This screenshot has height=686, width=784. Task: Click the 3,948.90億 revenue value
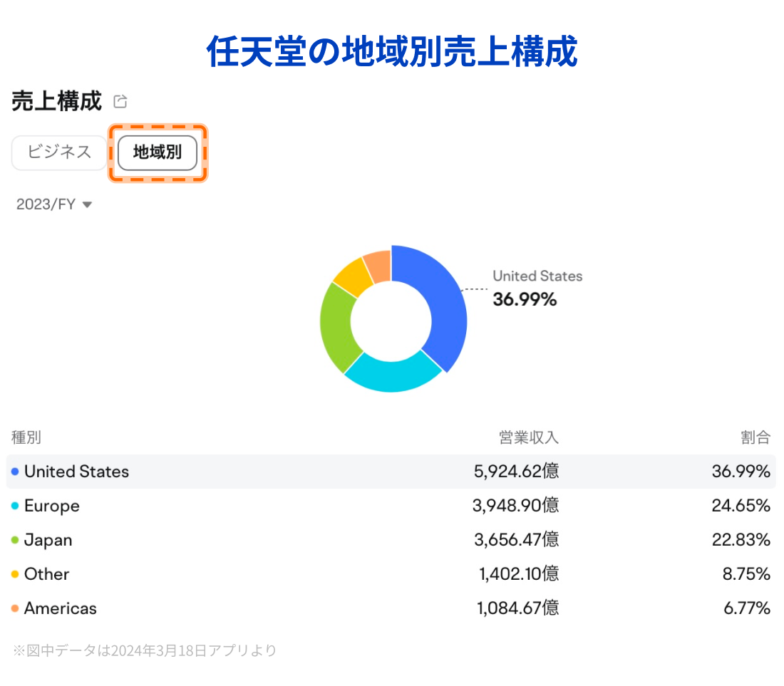515,506
